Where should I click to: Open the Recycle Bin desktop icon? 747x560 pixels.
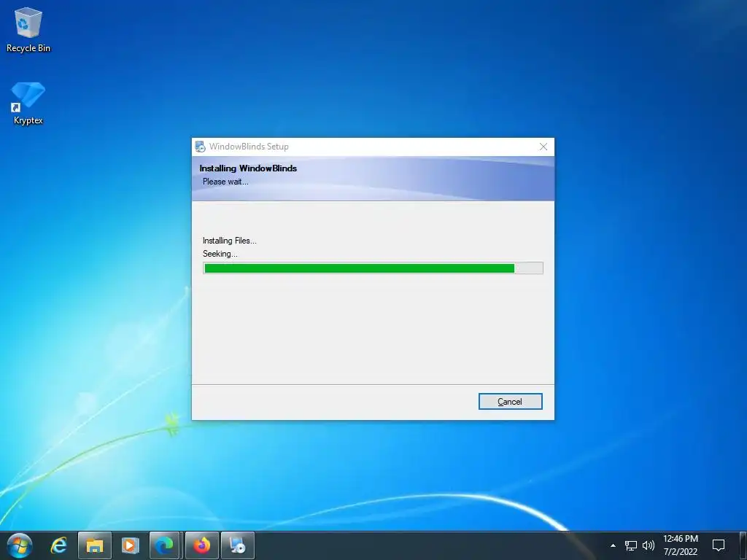28,29
